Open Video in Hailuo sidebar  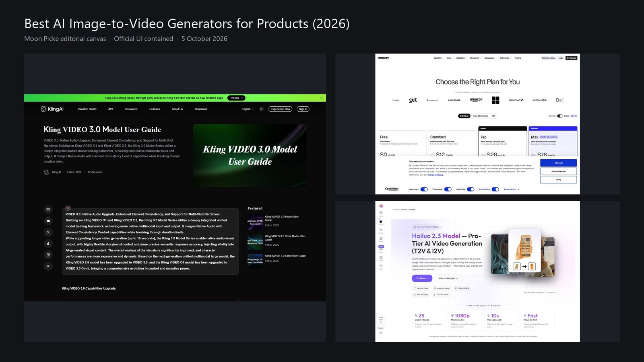tap(381, 250)
